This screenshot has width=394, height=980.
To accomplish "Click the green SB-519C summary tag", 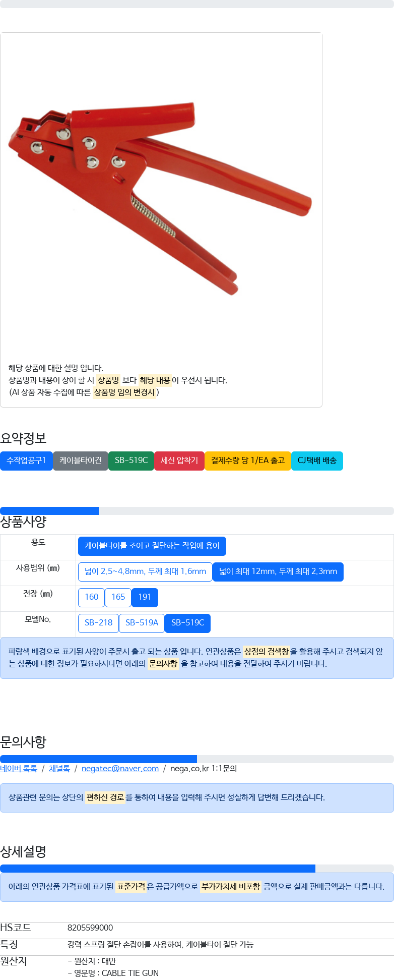I will (x=131, y=460).
